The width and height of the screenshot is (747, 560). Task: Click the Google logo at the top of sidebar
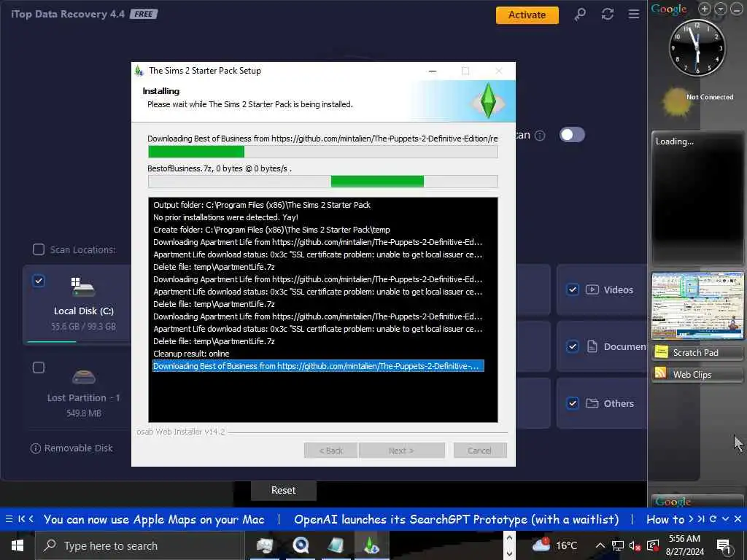click(x=669, y=9)
